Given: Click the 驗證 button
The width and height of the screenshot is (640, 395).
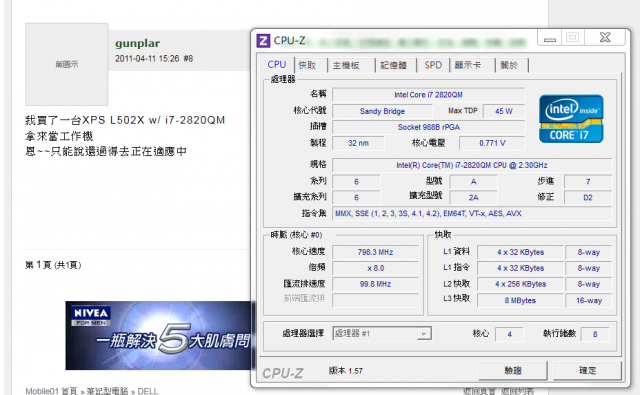Looking at the screenshot, I should coord(513,371).
